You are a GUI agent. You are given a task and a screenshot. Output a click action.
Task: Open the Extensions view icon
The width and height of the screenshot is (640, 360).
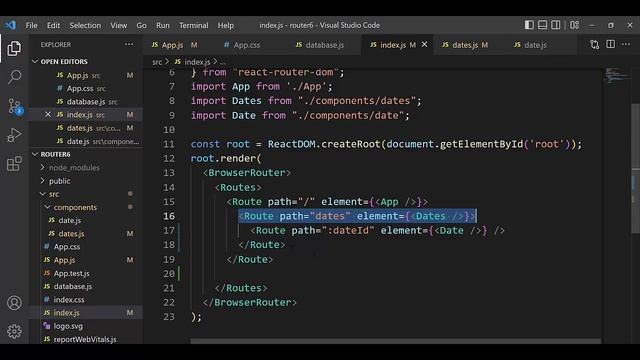(14, 164)
